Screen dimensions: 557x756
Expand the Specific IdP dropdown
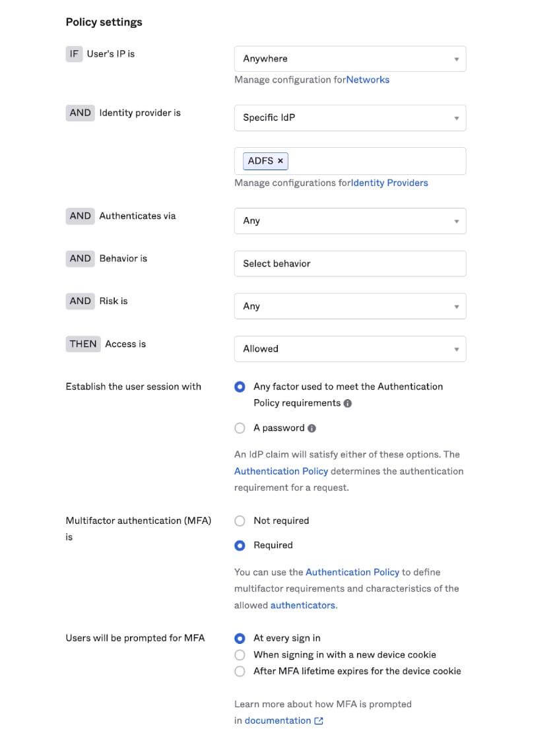350,118
